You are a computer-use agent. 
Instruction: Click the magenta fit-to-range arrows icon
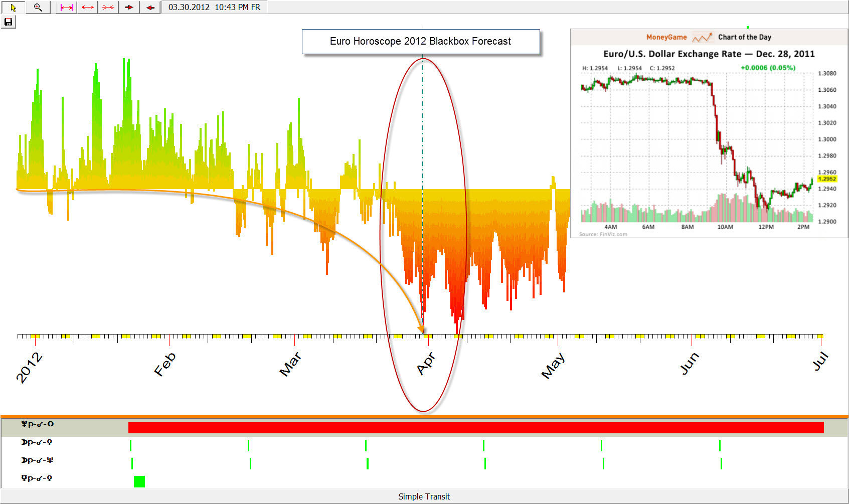[67, 8]
